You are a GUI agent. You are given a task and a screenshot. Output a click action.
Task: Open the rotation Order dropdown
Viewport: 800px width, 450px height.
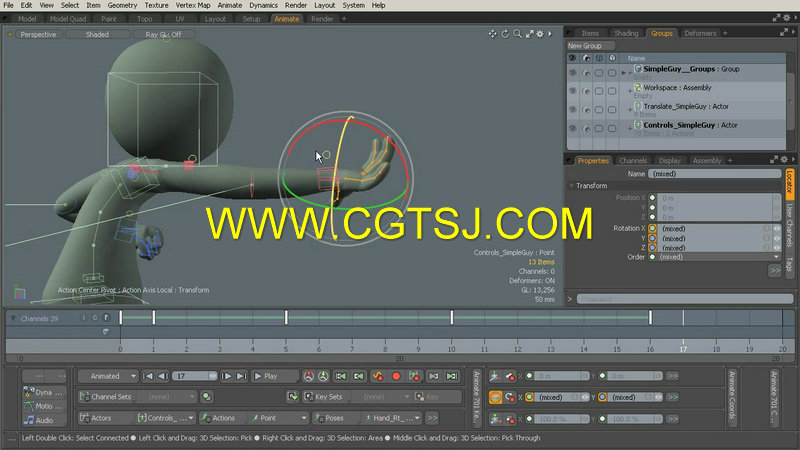[719, 257]
